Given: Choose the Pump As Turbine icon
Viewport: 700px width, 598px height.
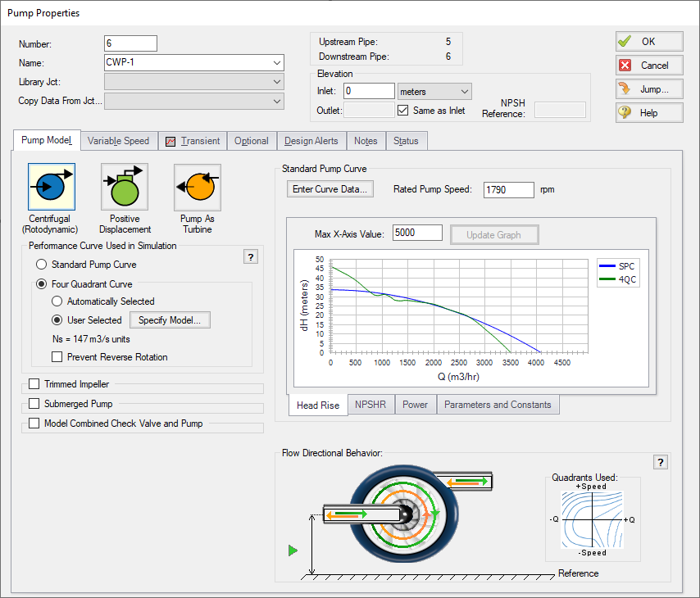Looking at the screenshot, I should point(197,187).
